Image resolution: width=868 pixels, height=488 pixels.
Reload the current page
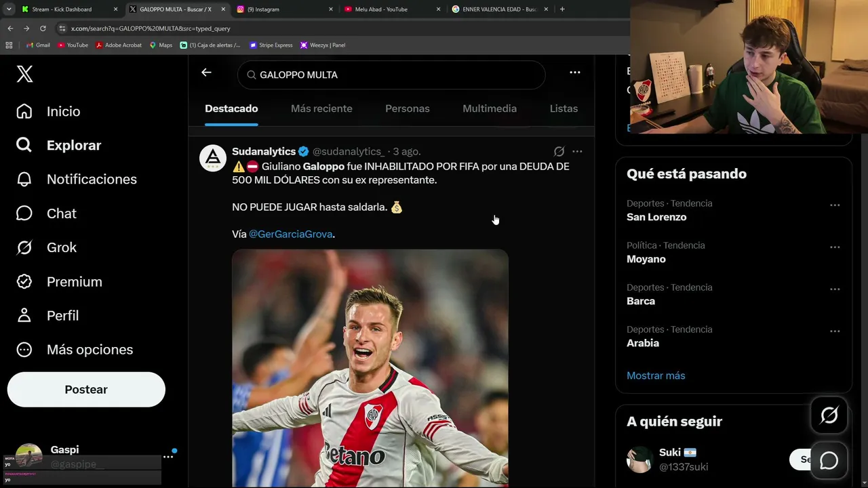43,28
